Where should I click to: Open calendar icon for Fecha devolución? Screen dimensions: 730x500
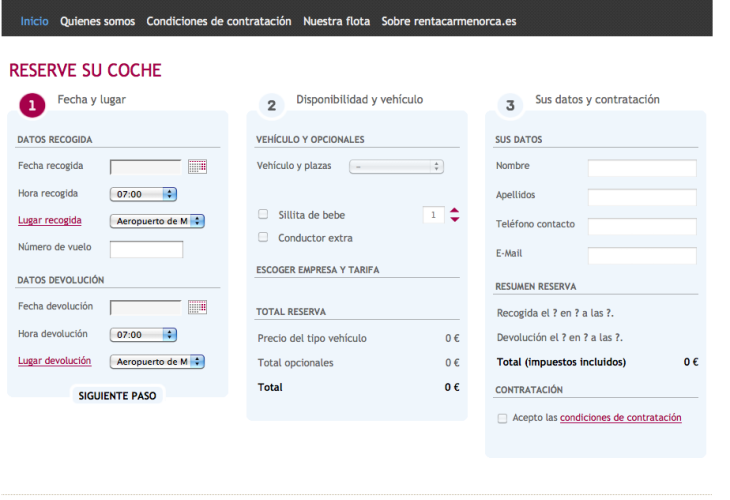[197, 307]
